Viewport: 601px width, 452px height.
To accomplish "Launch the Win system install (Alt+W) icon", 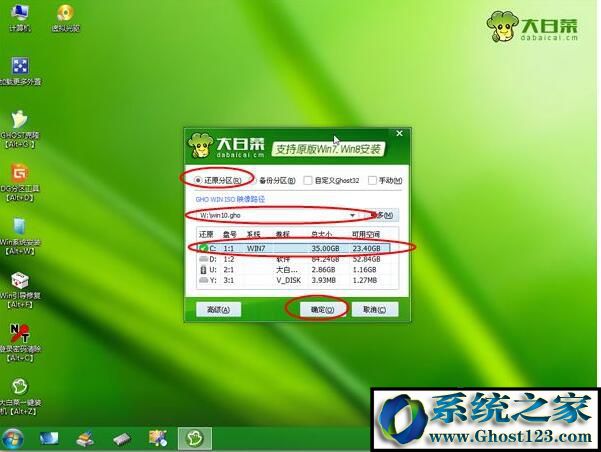I will 20,236.
